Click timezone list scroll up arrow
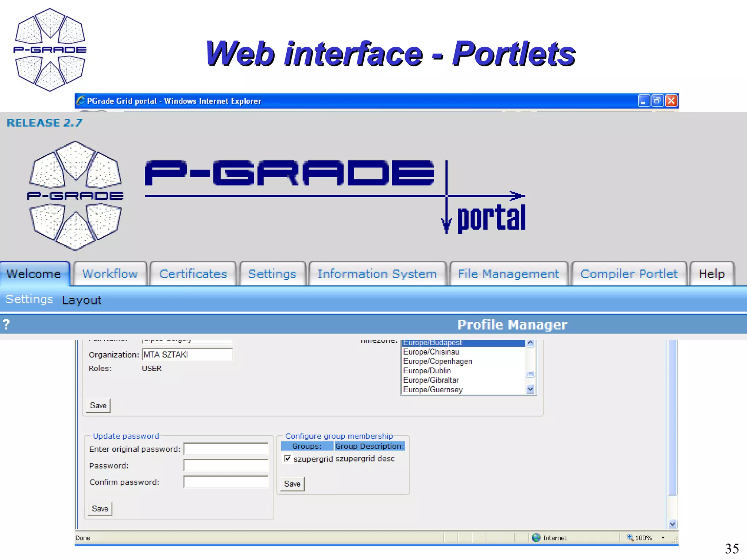 tap(530, 343)
